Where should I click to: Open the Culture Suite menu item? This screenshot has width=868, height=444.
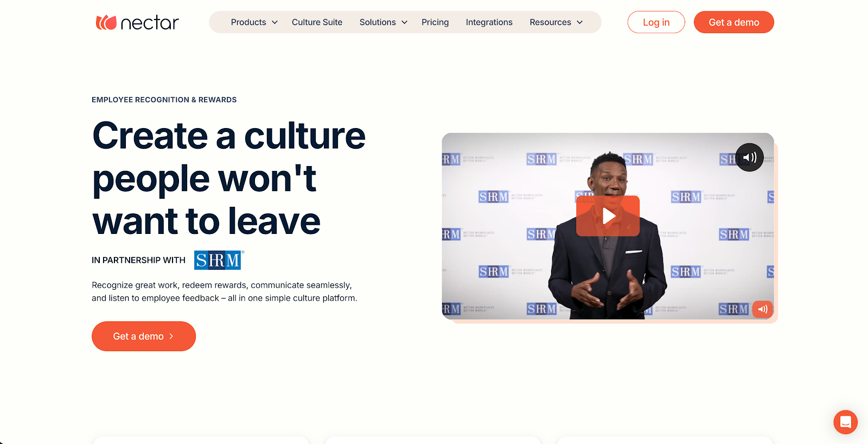(x=317, y=22)
